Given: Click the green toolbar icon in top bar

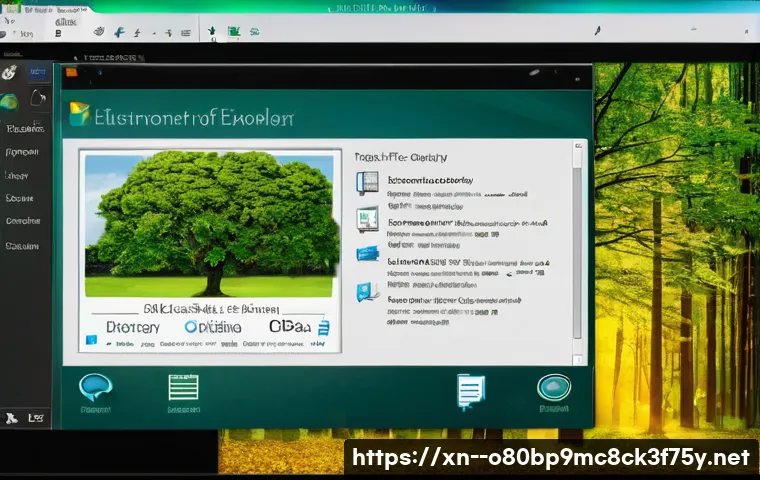Looking at the screenshot, I should (x=233, y=32).
